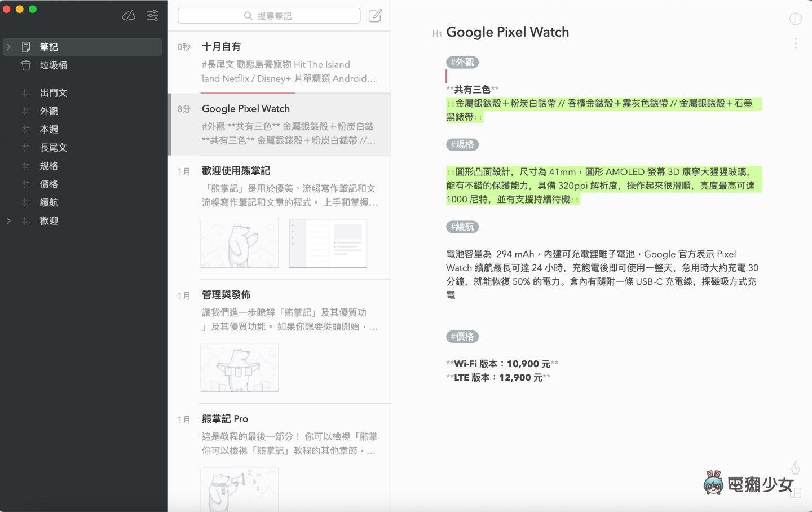
Task: Click the hashtag icon beside 本週
Action: pyautogui.click(x=26, y=130)
